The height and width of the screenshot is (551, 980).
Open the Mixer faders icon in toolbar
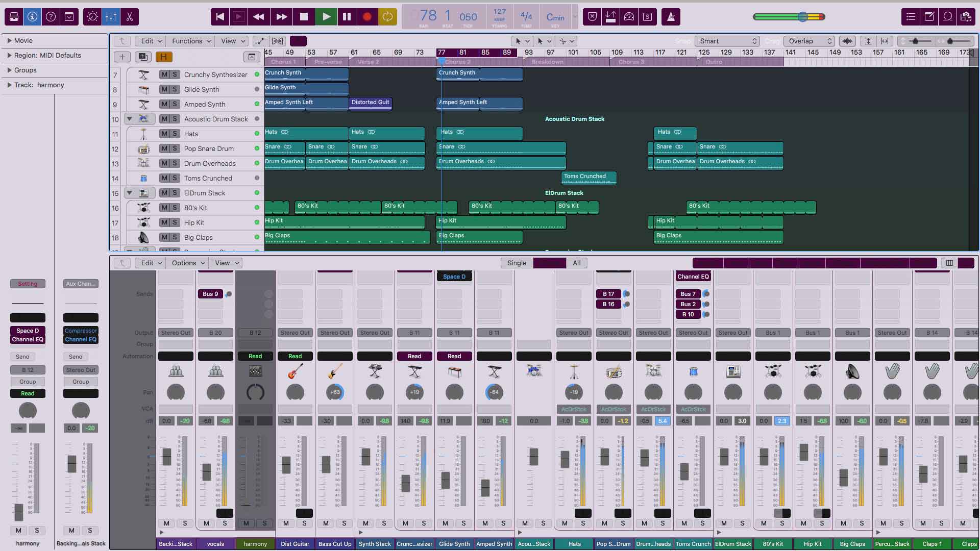click(x=110, y=17)
